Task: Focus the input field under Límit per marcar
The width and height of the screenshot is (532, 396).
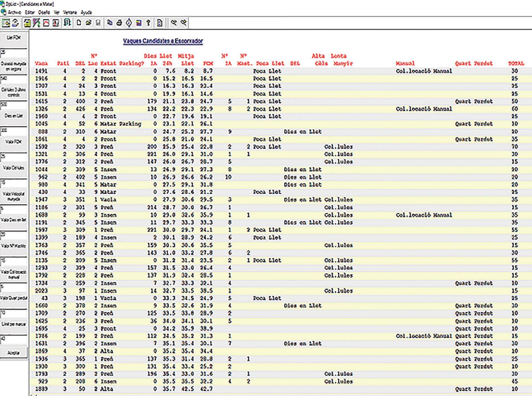Action: pyautogui.click(x=14, y=339)
